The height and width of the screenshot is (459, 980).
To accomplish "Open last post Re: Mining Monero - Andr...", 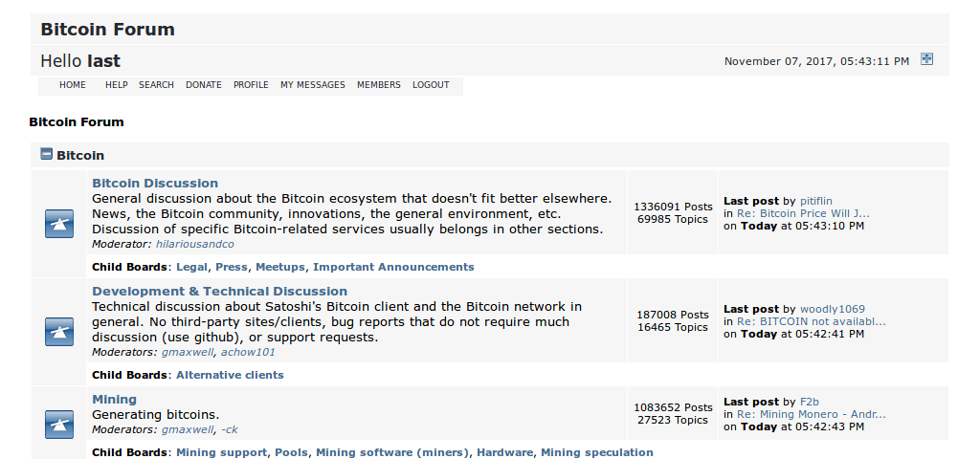I will point(812,414).
